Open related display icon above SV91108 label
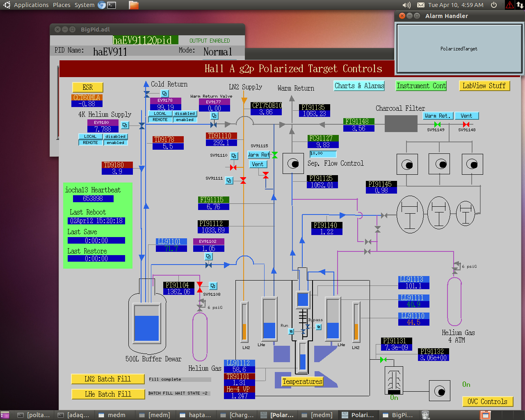This screenshot has width=525, height=420. (x=213, y=286)
